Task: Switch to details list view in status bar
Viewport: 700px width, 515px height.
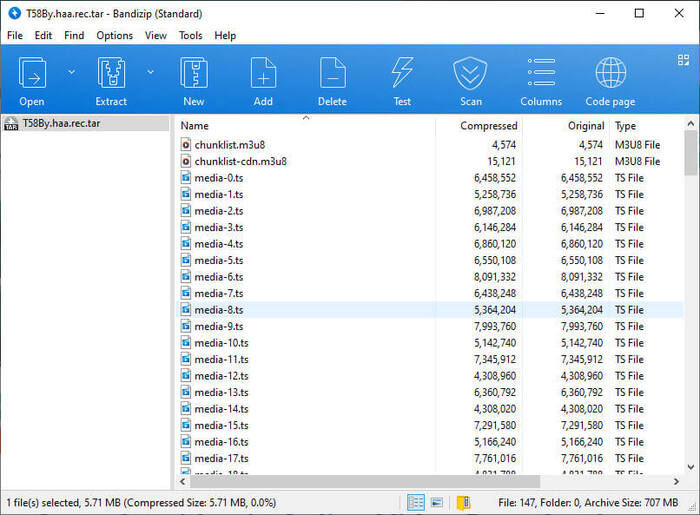Action: pyautogui.click(x=416, y=503)
